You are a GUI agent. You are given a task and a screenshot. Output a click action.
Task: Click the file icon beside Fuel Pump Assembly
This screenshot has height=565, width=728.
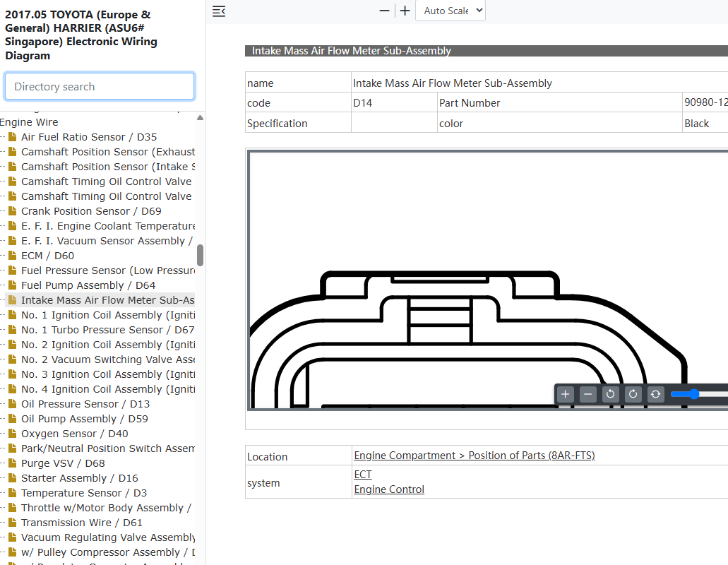coord(13,285)
